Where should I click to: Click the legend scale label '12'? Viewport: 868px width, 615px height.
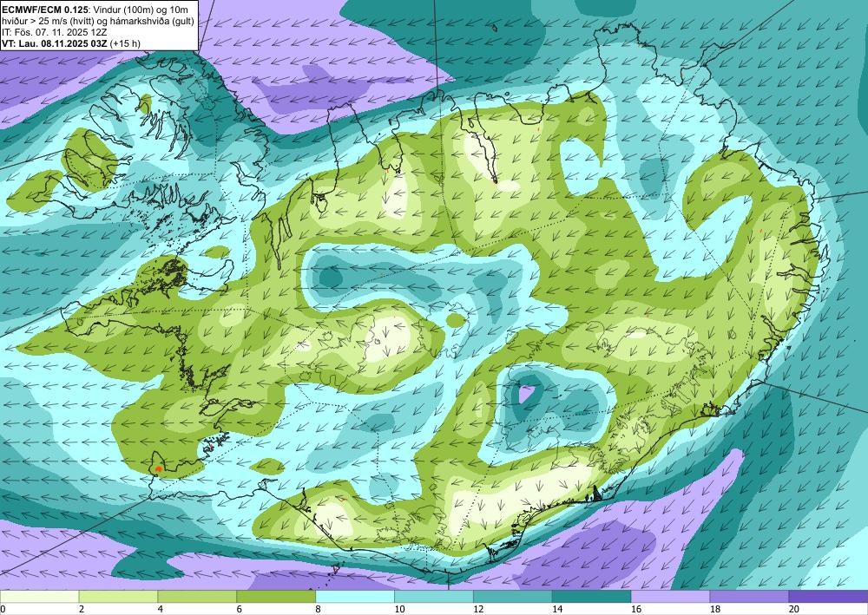coord(478,610)
